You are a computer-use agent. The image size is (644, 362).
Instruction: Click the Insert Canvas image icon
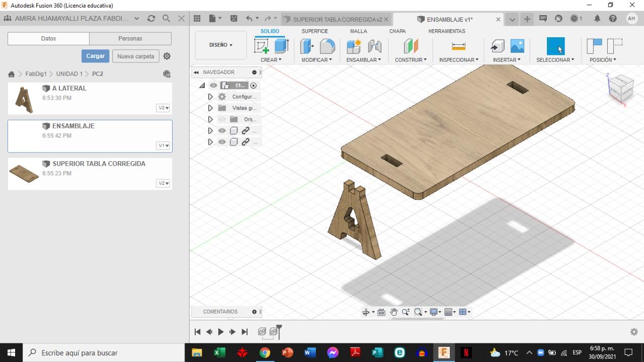tap(517, 46)
